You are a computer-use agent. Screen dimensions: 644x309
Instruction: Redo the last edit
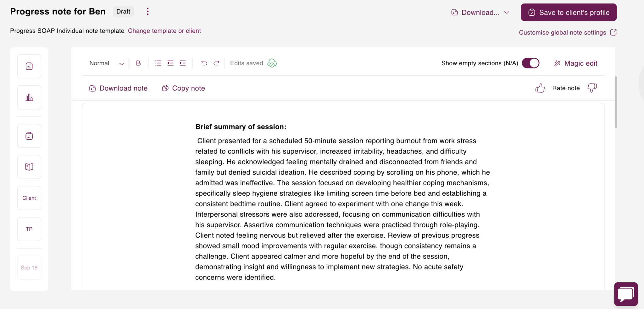(x=216, y=63)
